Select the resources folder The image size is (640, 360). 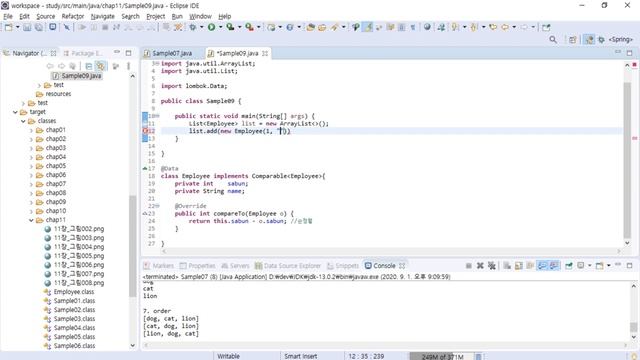[58, 94]
